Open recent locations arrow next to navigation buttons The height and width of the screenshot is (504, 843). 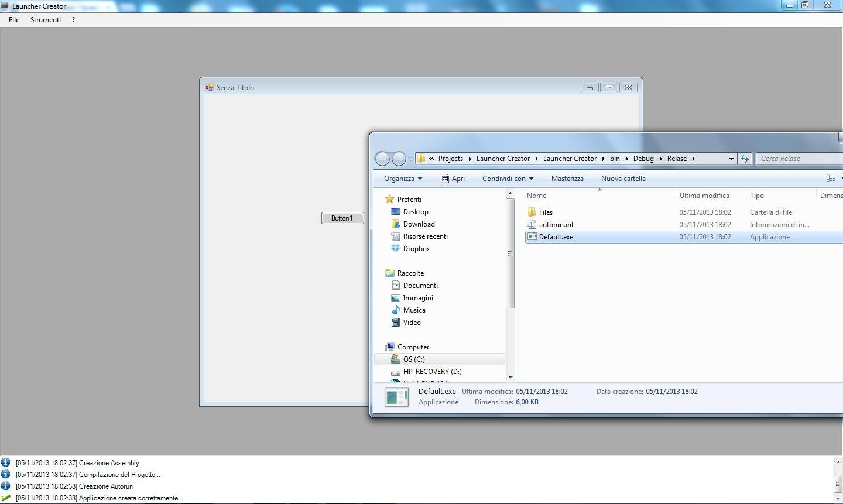pos(410,159)
